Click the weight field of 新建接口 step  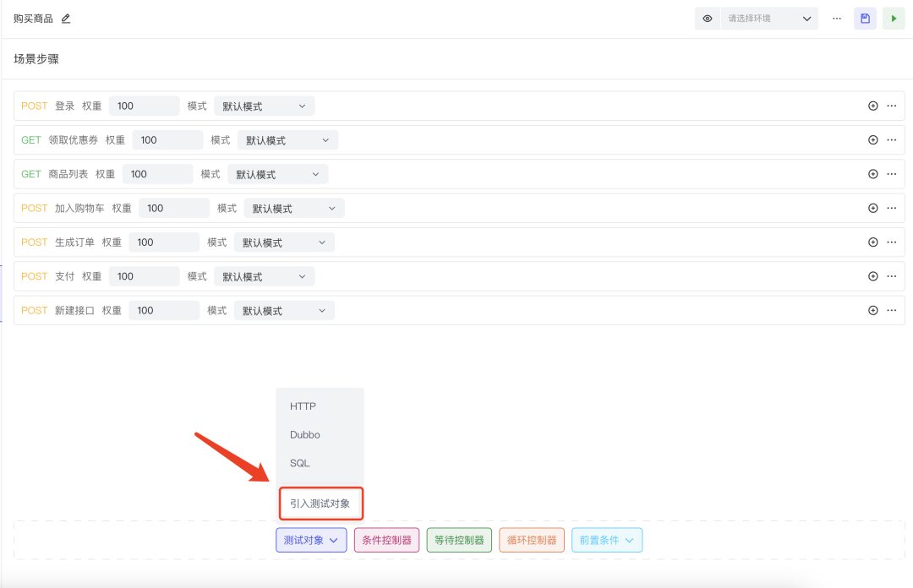point(164,310)
